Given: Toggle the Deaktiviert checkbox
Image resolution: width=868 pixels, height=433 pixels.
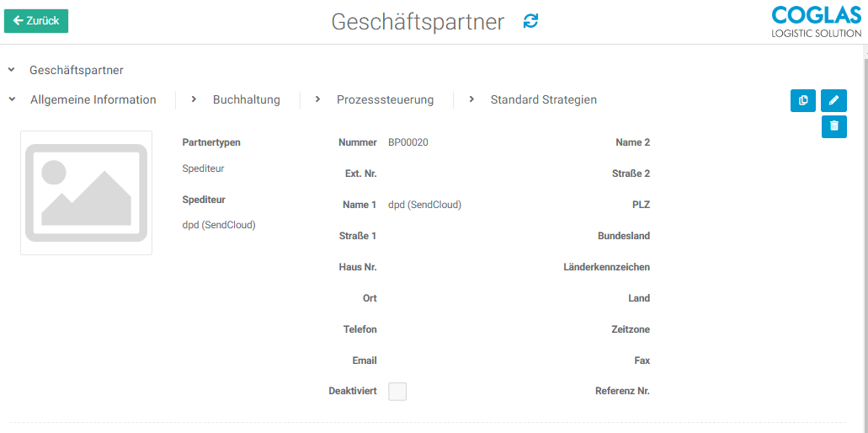Looking at the screenshot, I should coord(397,391).
